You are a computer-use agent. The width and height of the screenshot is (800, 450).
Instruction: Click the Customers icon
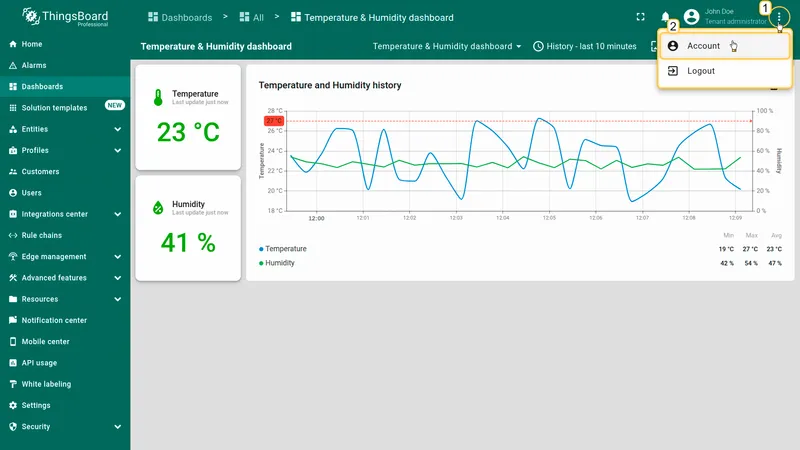(x=13, y=172)
